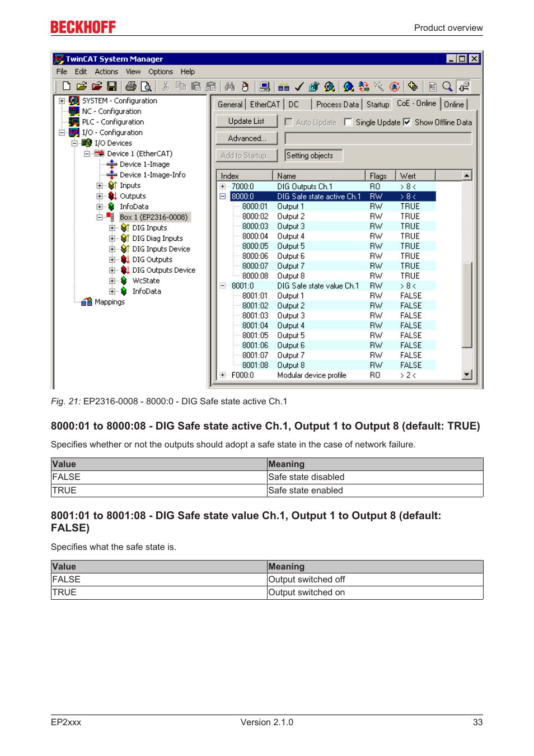Uncheck the Show Offline Data checkbox
Screen dimensions: 534x756
(407, 122)
